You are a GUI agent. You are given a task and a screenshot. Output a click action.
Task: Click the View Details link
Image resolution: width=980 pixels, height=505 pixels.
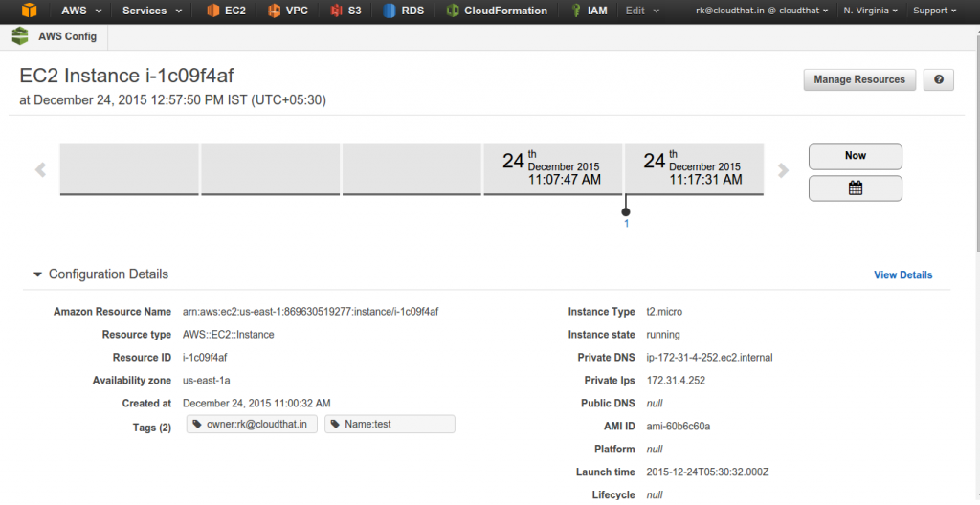[x=902, y=275]
